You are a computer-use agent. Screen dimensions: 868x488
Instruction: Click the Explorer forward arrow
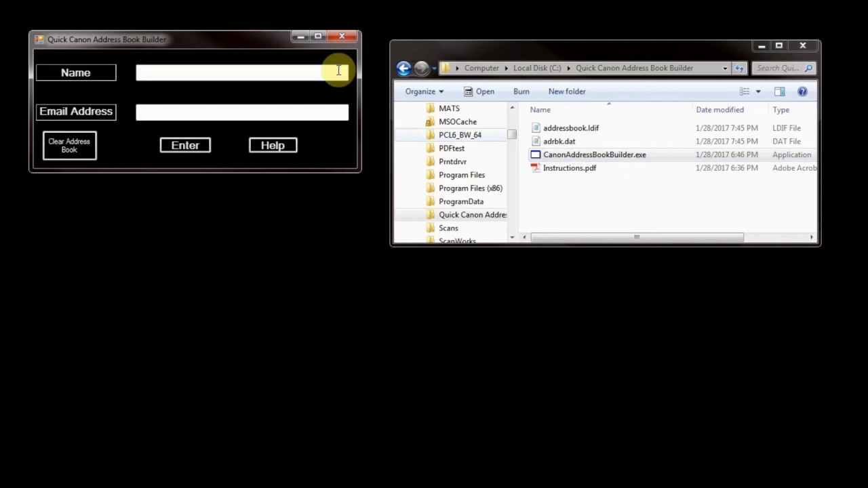pyautogui.click(x=421, y=68)
